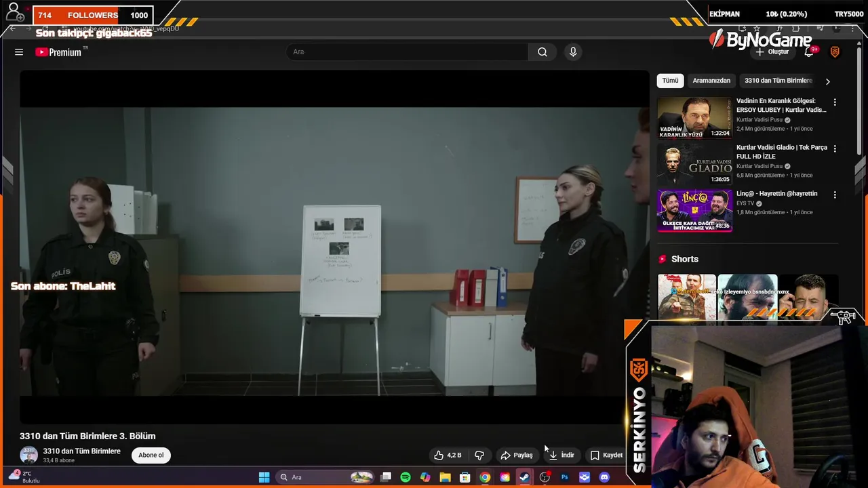Share the video via Paylaş button
This screenshot has height=488, width=868.
(x=517, y=455)
